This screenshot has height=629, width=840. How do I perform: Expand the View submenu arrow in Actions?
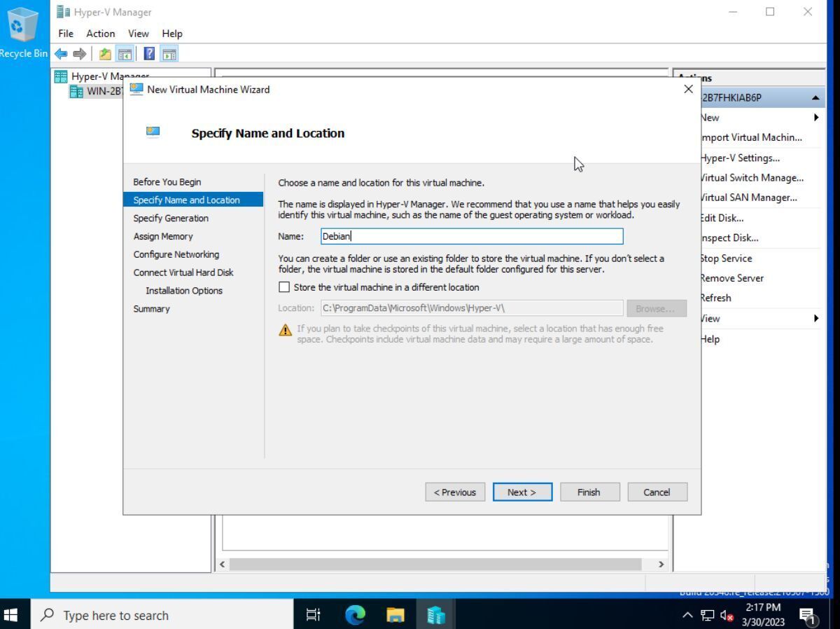click(816, 319)
